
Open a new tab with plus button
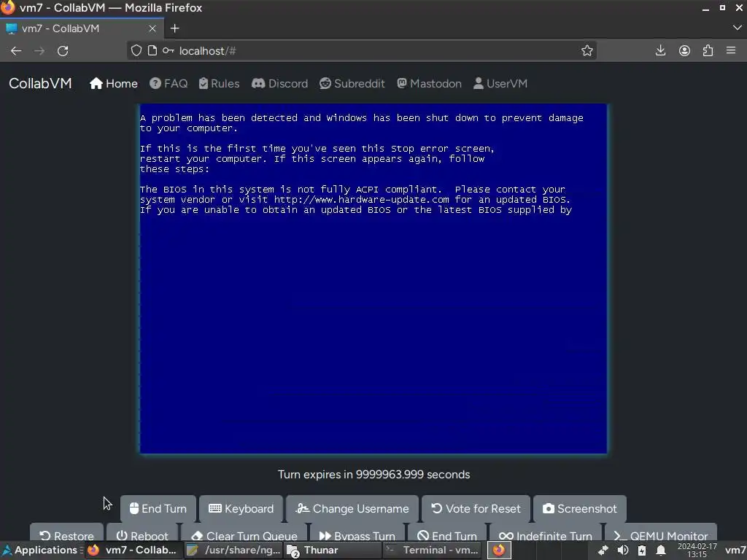pyautogui.click(x=175, y=28)
